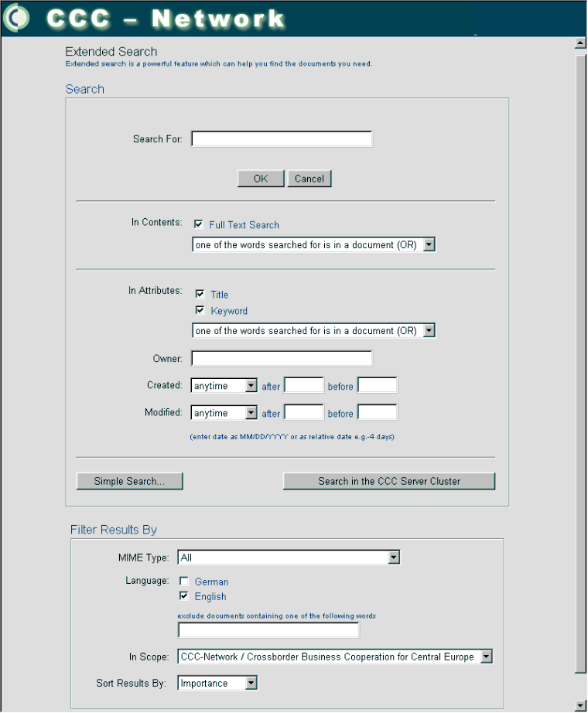588x713 pixels.
Task: Uncheck the Title attribute checkbox
Action: coord(200,295)
